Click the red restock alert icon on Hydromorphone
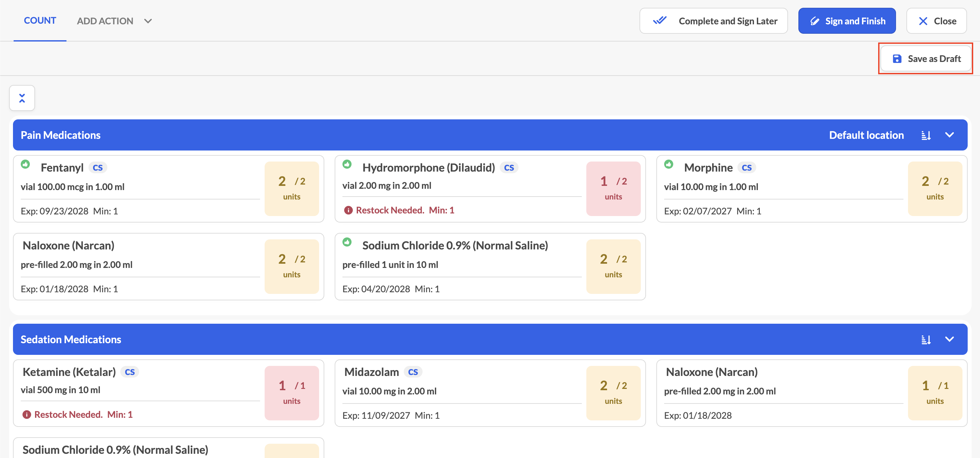The width and height of the screenshot is (980, 458). coord(348,211)
